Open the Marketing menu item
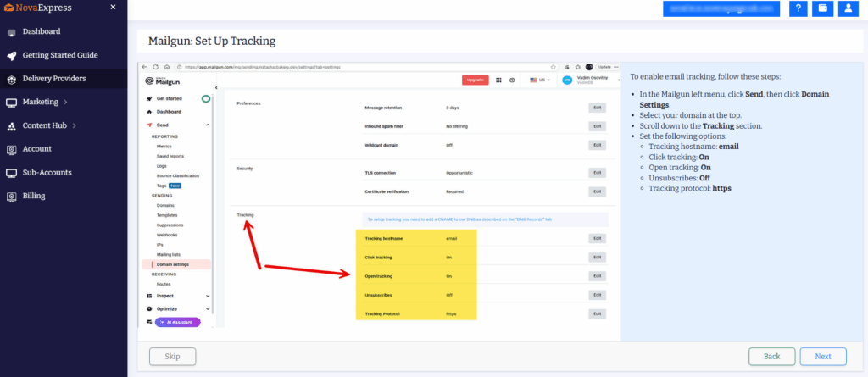This screenshot has height=377, width=868. click(x=41, y=102)
